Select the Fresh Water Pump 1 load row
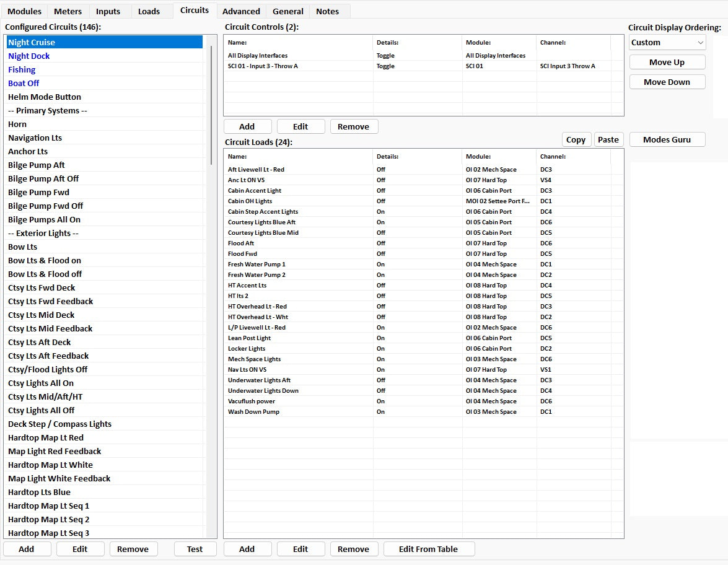This screenshot has width=728, height=565. pyautogui.click(x=257, y=265)
